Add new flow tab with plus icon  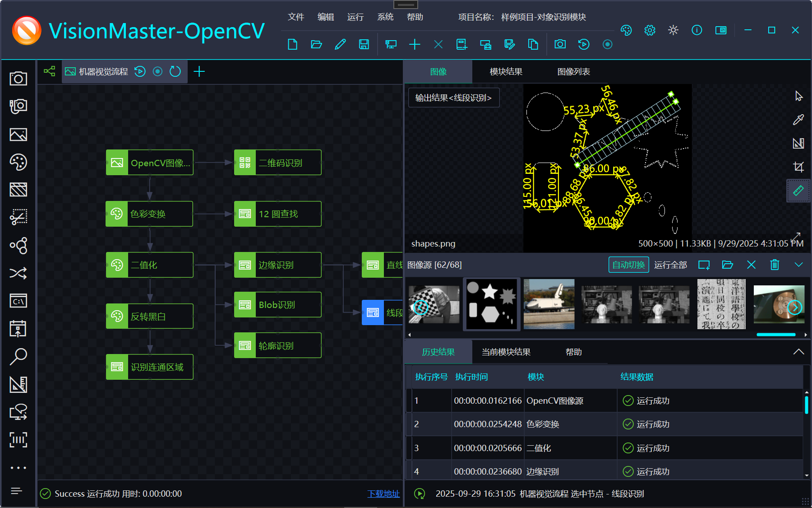[x=199, y=71]
